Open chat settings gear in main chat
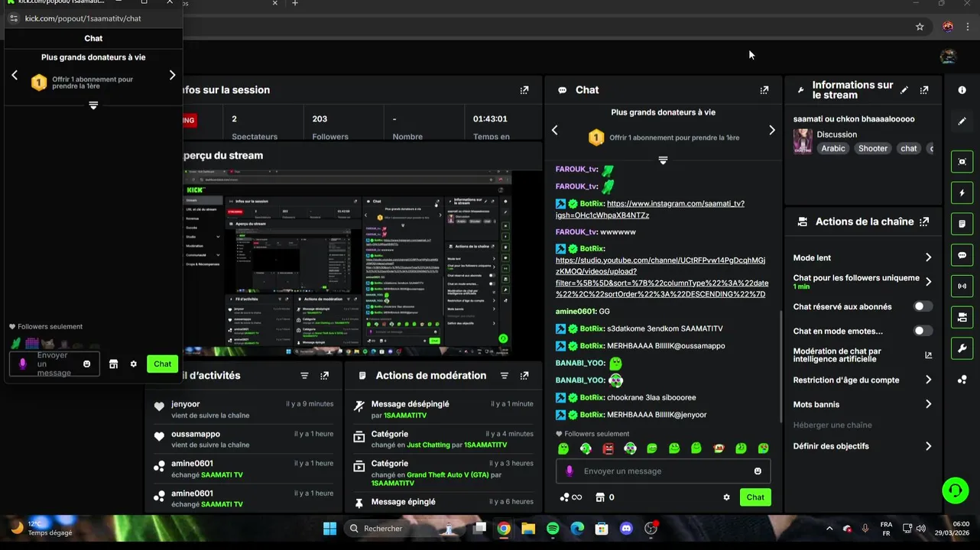Screen dimensions: 980x550 pyautogui.click(x=727, y=497)
